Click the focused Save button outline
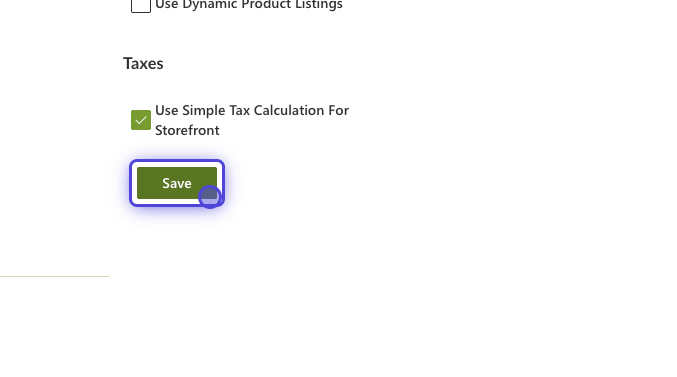 pyautogui.click(x=177, y=183)
